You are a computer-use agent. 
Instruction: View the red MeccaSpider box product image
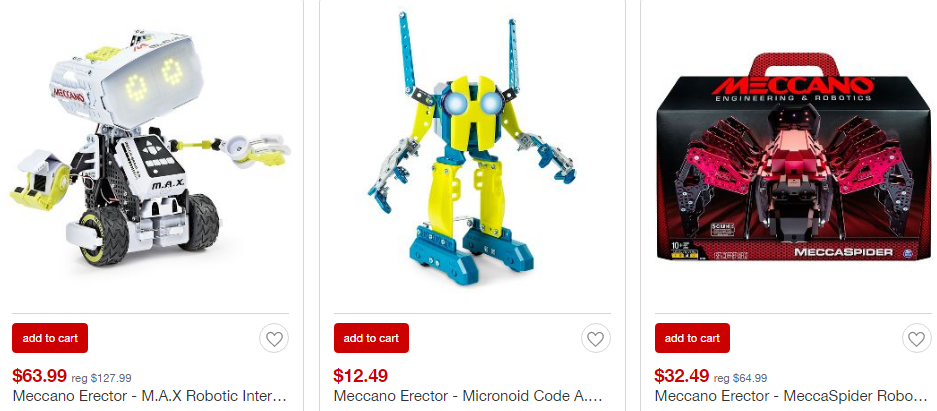(795, 158)
